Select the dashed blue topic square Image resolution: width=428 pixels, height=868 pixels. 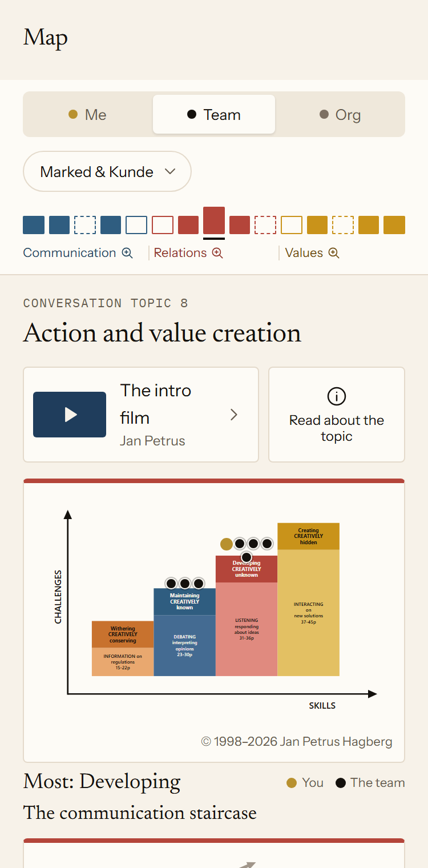(85, 225)
